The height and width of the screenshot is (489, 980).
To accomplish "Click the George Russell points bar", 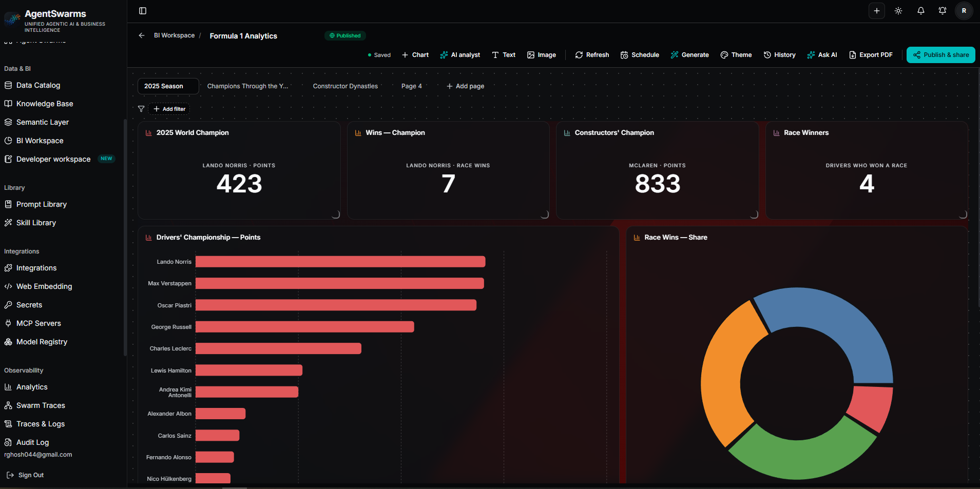I will 305,327.
